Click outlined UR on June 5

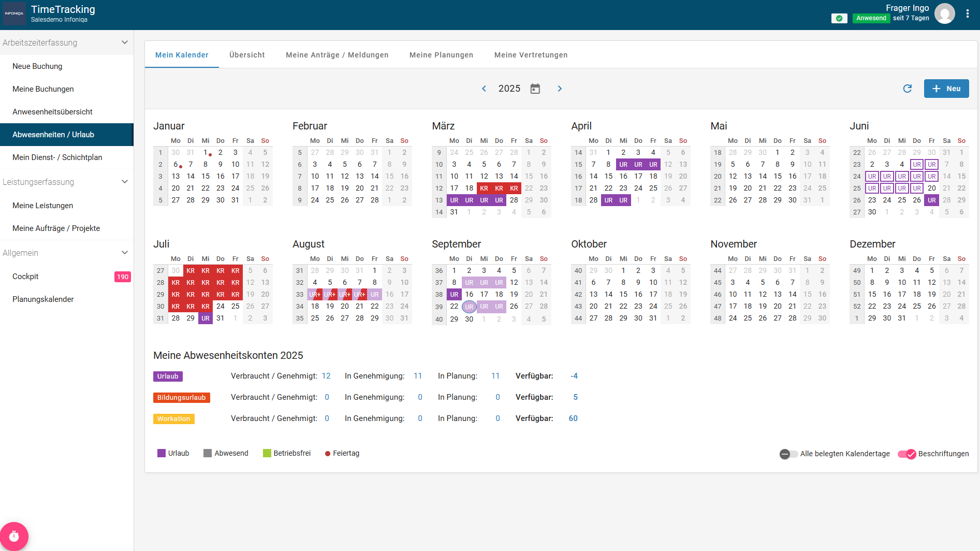(917, 164)
